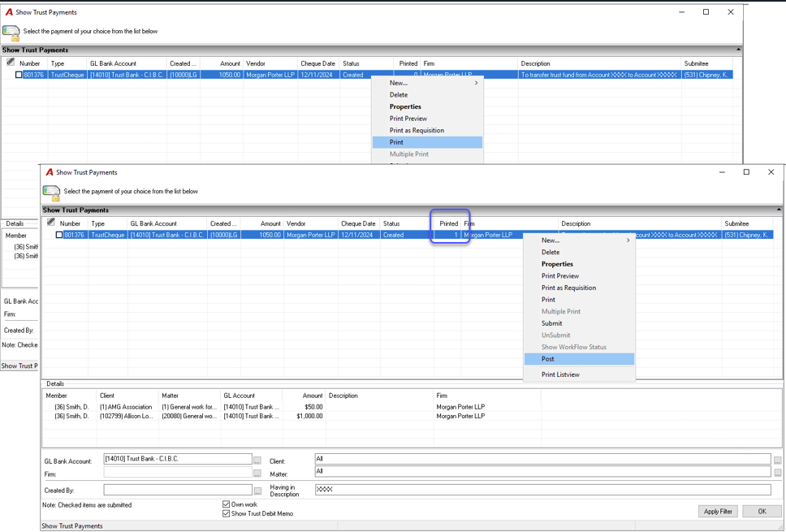
Task: Click the payment list icon in the back window
Action: 11,32
